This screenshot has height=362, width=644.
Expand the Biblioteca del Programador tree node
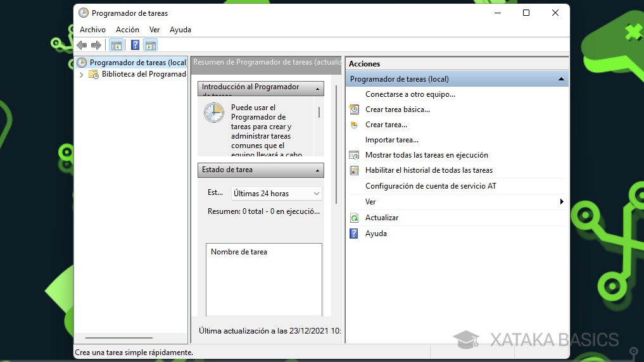click(x=81, y=75)
